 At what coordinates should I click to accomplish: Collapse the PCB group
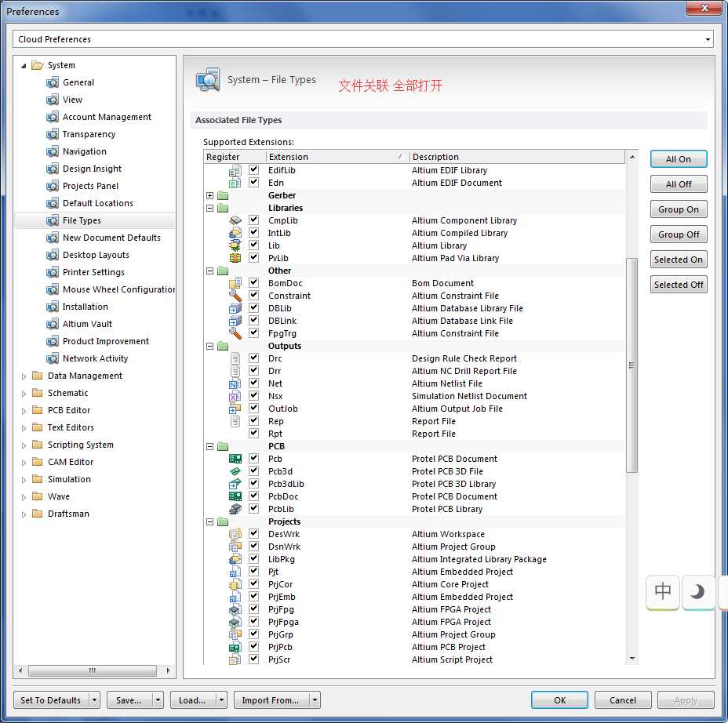pos(210,446)
